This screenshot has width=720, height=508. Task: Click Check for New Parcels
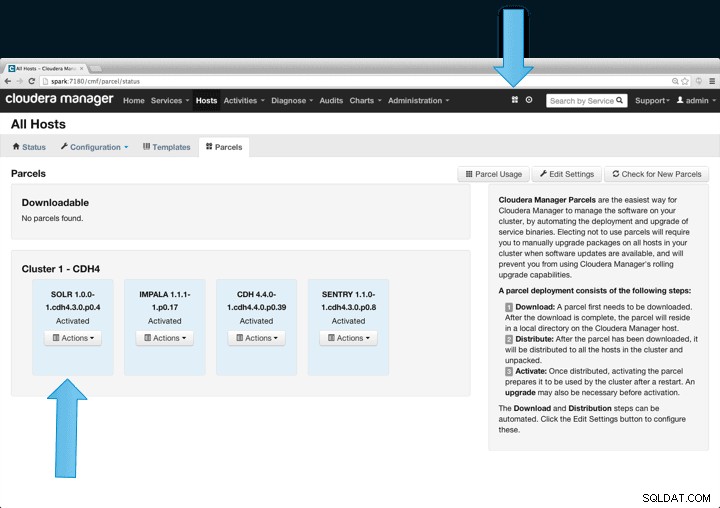click(657, 174)
